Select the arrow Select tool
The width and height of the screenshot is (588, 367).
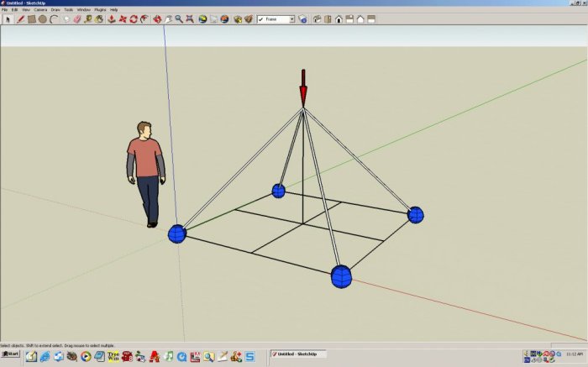click(8, 18)
